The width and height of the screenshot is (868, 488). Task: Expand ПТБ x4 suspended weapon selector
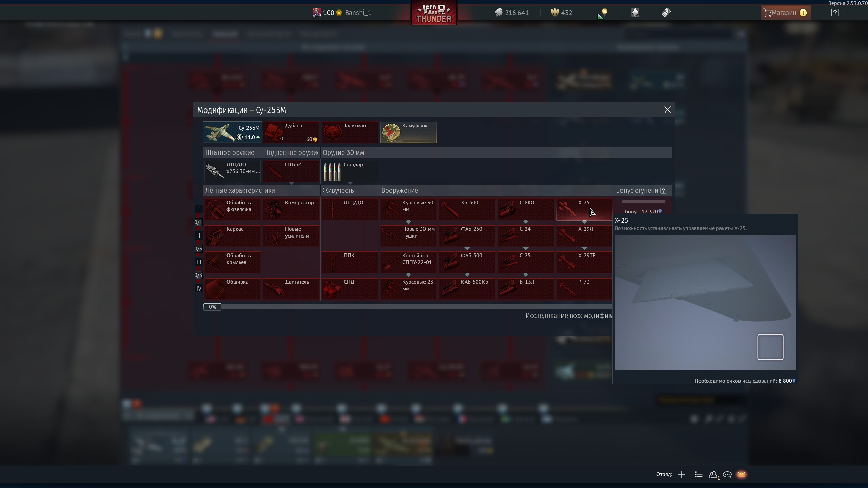(291, 171)
